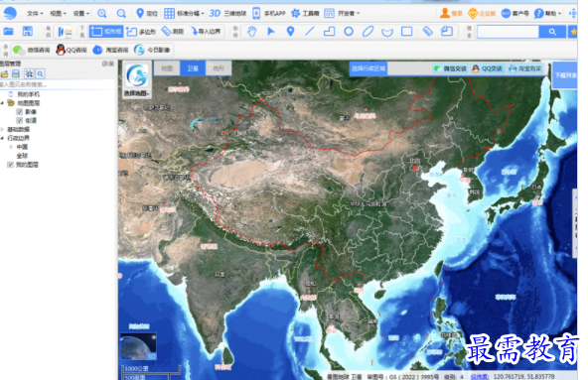Screen dimensions: 588x380
Task: Click the zoom in magnifier icon
Action: (102, 14)
